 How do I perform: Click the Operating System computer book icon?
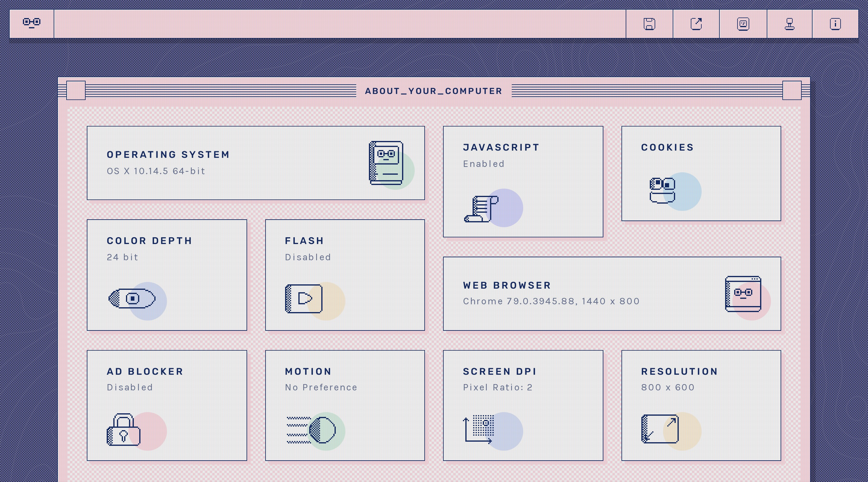[386, 163]
